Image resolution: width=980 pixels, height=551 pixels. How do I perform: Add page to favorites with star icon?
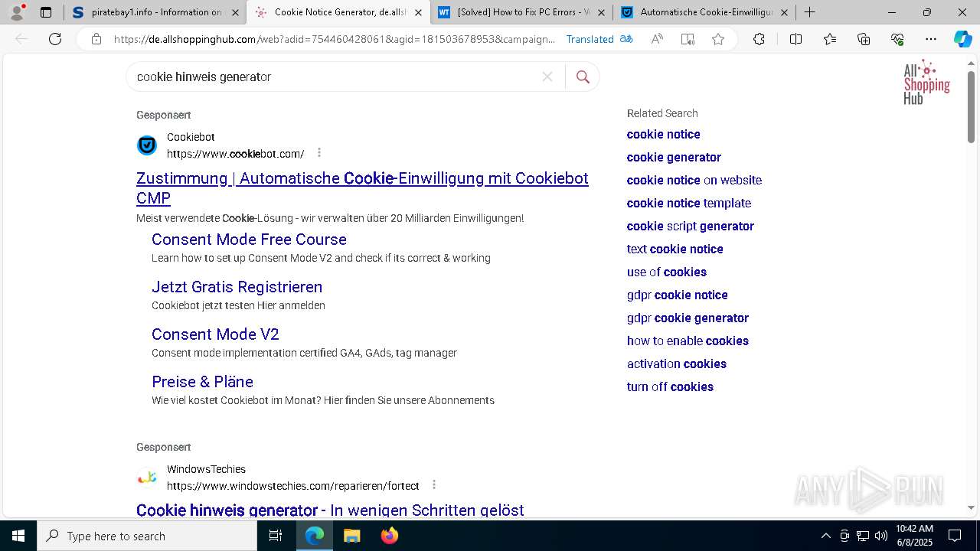tap(718, 39)
